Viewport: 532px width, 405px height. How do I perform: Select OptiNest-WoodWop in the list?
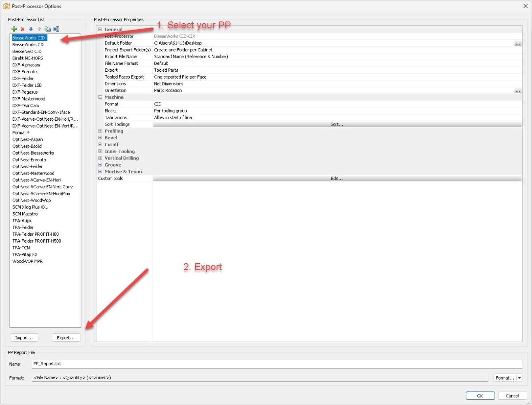32,200
